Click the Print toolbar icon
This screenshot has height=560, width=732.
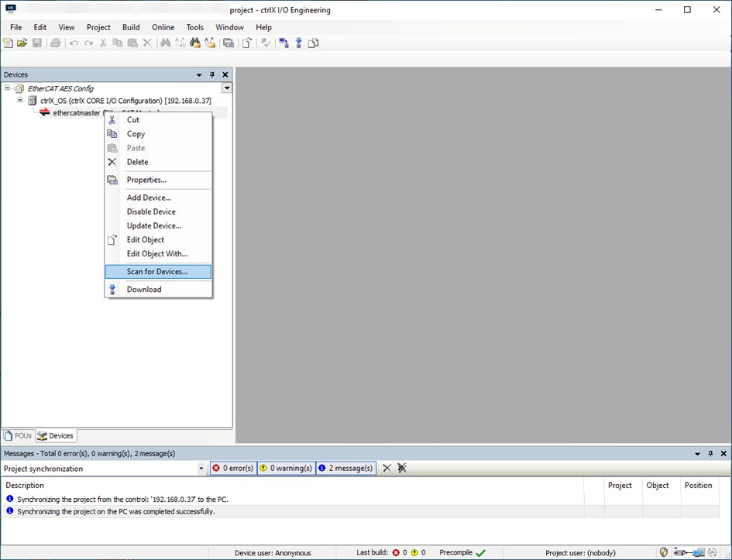(56, 43)
